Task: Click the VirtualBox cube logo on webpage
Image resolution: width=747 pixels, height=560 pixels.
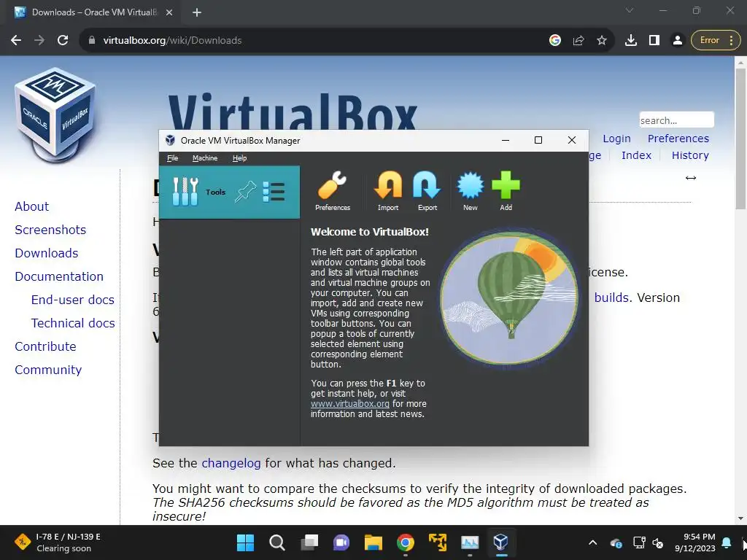Action: [x=55, y=115]
